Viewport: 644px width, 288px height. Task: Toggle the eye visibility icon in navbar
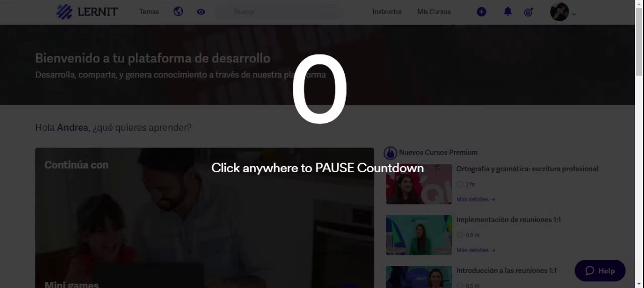tap(201, 12)
